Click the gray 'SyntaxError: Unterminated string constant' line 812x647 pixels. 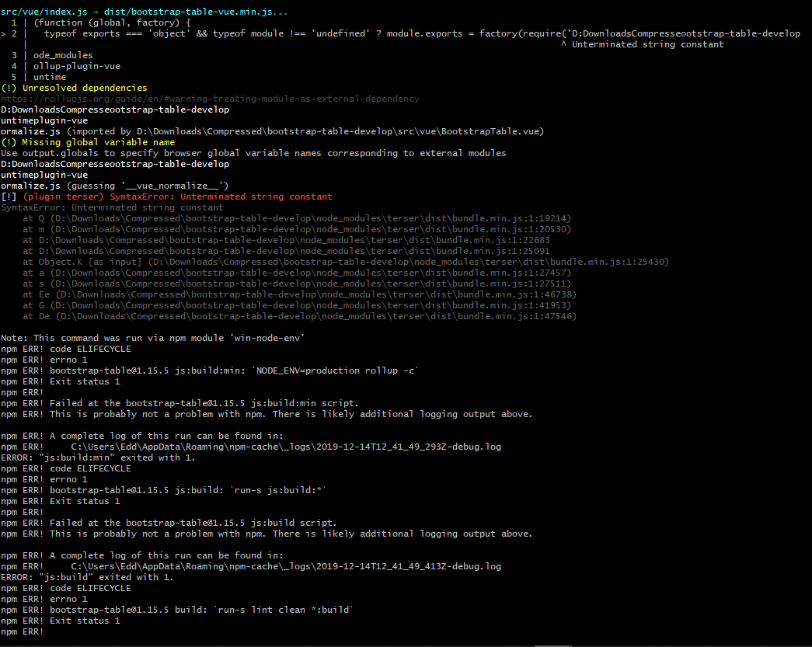(113, 207)
